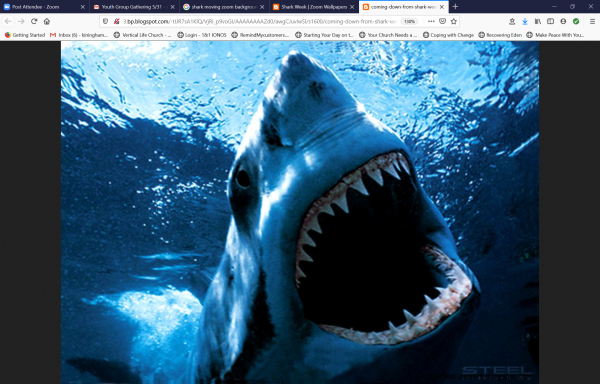
Task: Open the Library icon in toolbar
Action: point(538,21)
